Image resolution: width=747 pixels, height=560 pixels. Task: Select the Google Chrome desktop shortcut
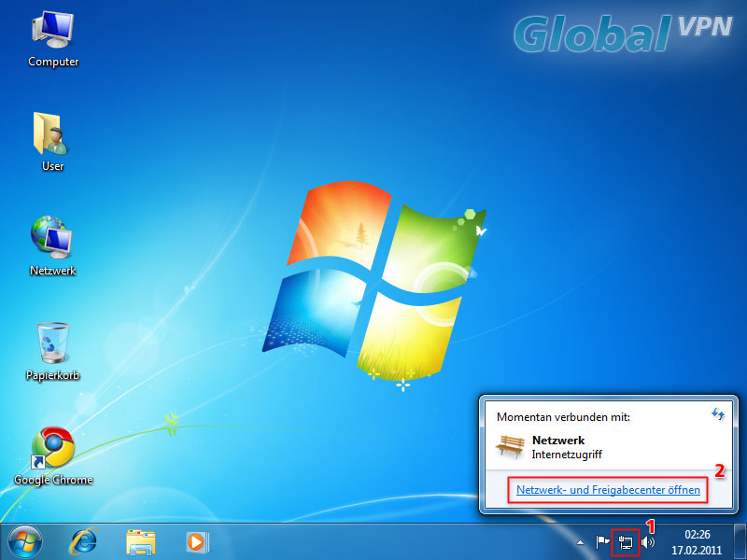pyautogui.click(x=52, y=451)
